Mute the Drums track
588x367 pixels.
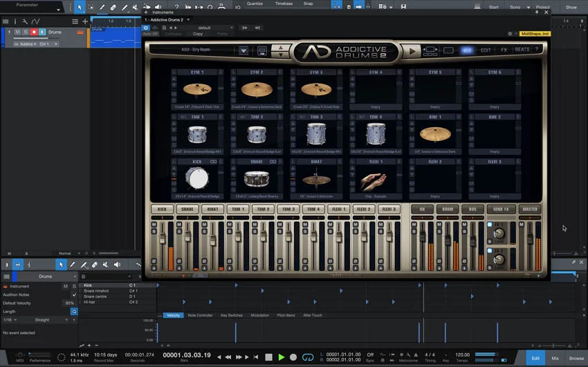(x=18, y=32)
